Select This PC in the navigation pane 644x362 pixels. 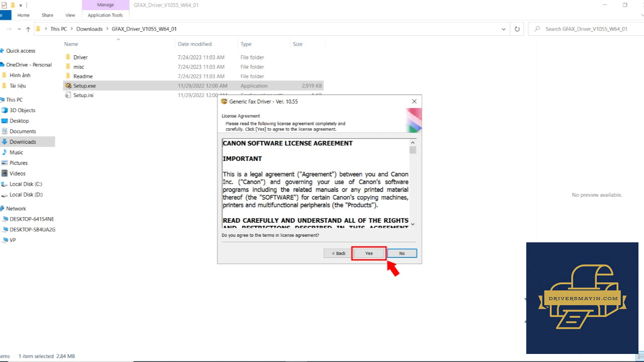point(14,100)
